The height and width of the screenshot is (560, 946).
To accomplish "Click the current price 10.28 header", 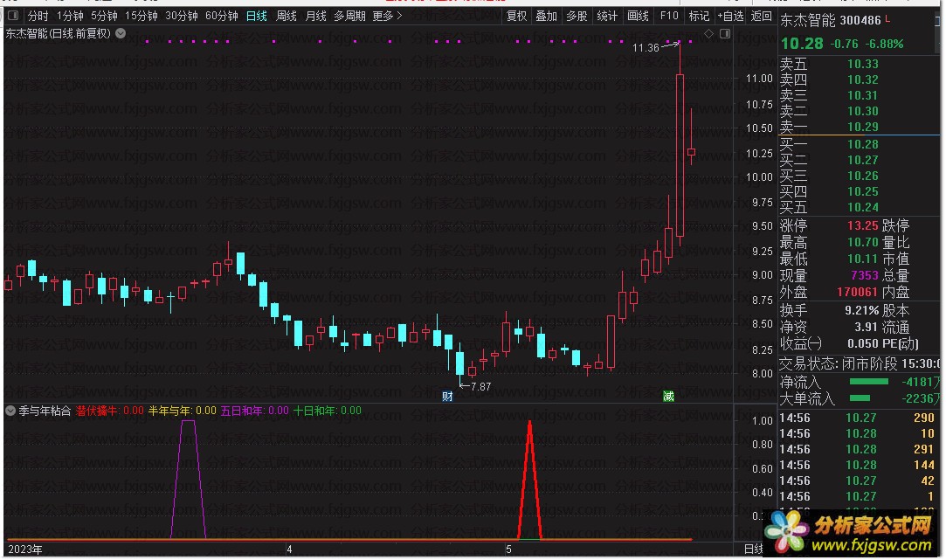I will point(802,44).
